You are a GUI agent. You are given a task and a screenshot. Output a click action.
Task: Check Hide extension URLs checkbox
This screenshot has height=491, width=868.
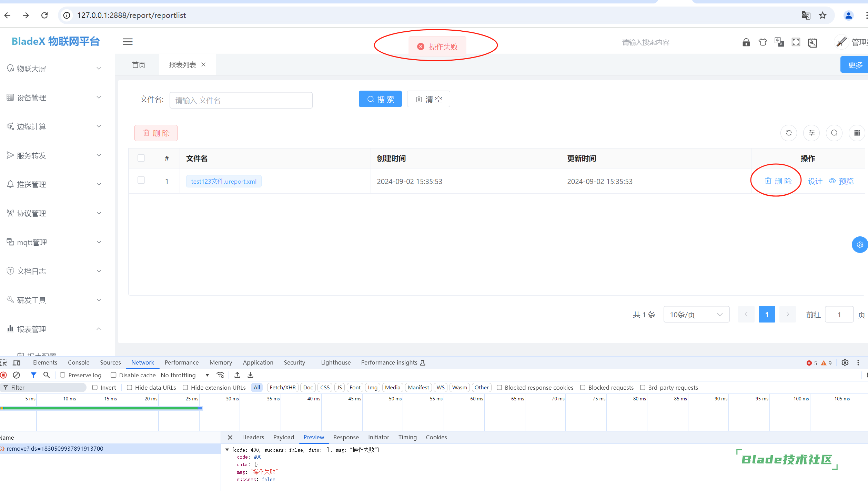(185, 387)
